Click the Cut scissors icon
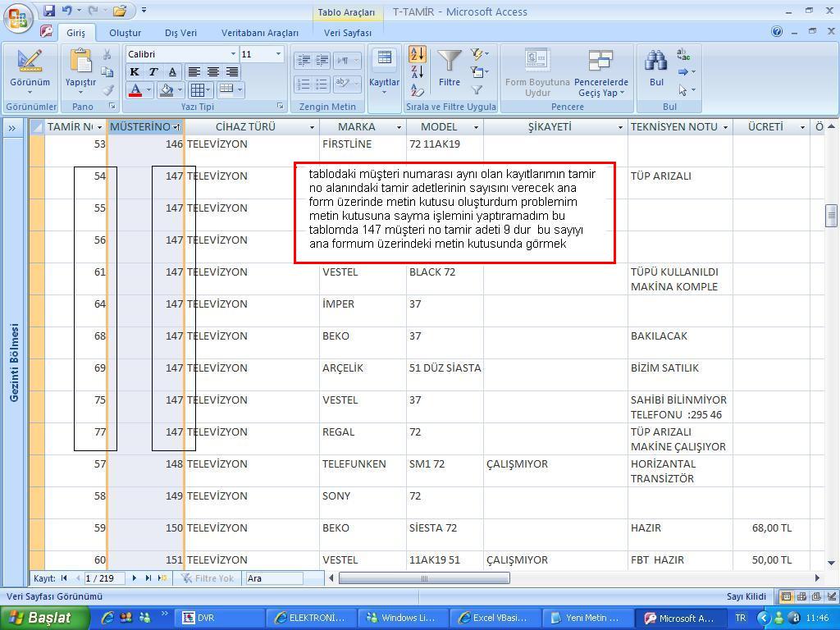Screen dimensions: 840x630 (x=107, y=54)
